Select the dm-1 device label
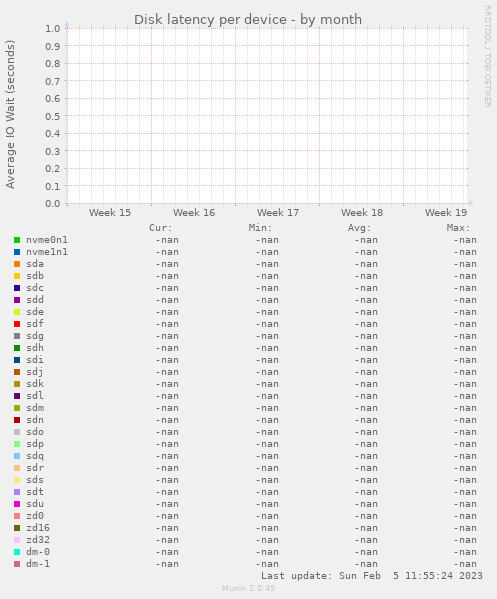 click(38, 564)
